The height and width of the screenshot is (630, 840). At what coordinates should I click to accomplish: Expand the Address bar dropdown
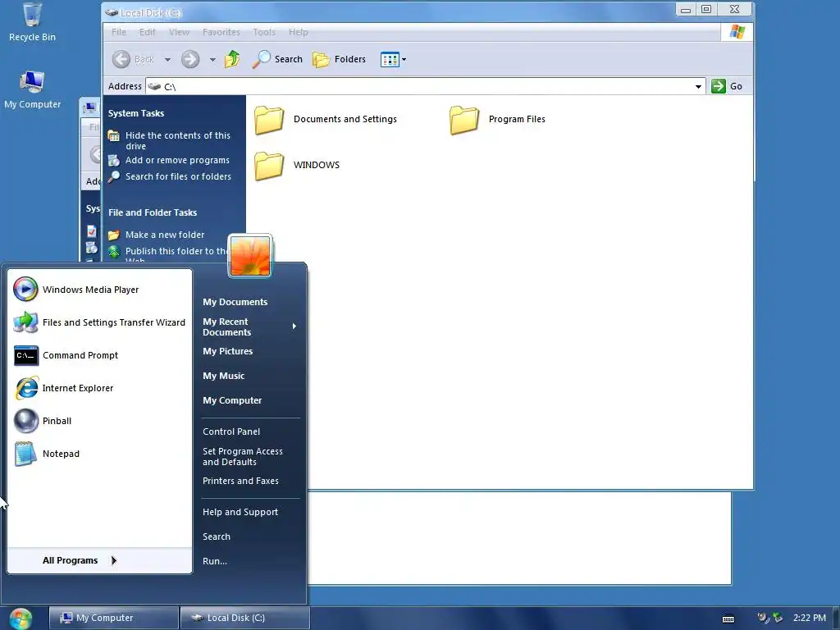coord(698,86)
